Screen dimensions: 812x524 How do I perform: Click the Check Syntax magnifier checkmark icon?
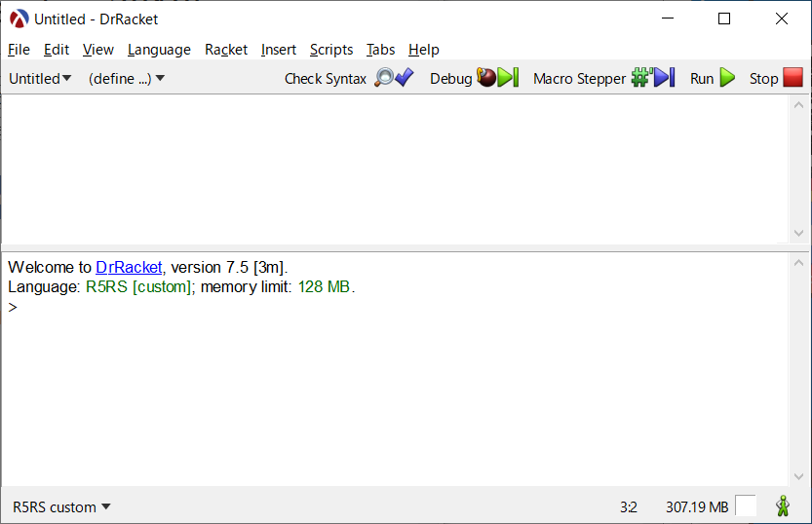point(394,78)
